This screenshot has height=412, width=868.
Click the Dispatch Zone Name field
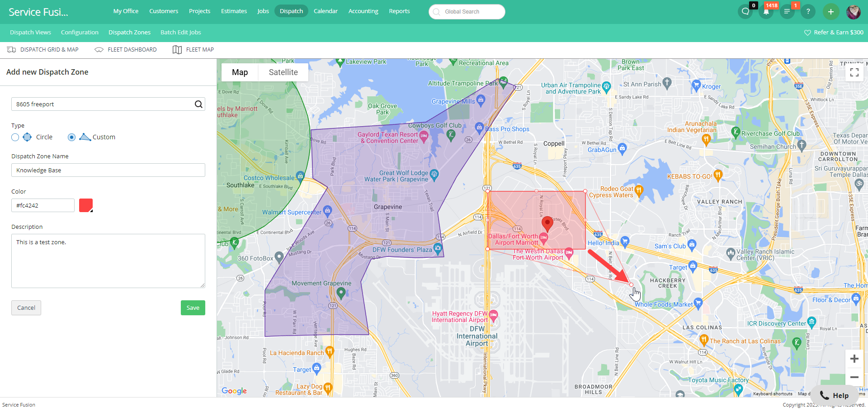coord(108,170)
